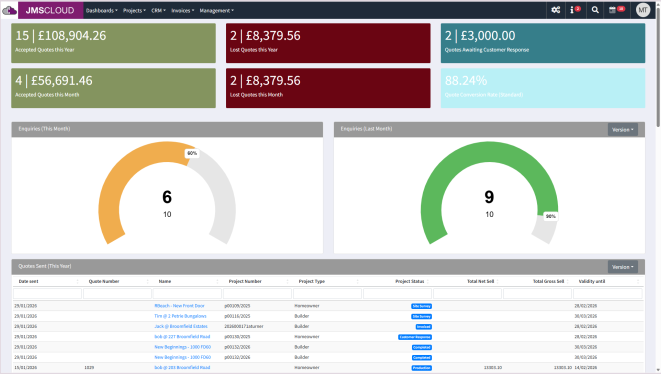Click the Project Type filter field
Screen dimensions: 661x374
328,293
